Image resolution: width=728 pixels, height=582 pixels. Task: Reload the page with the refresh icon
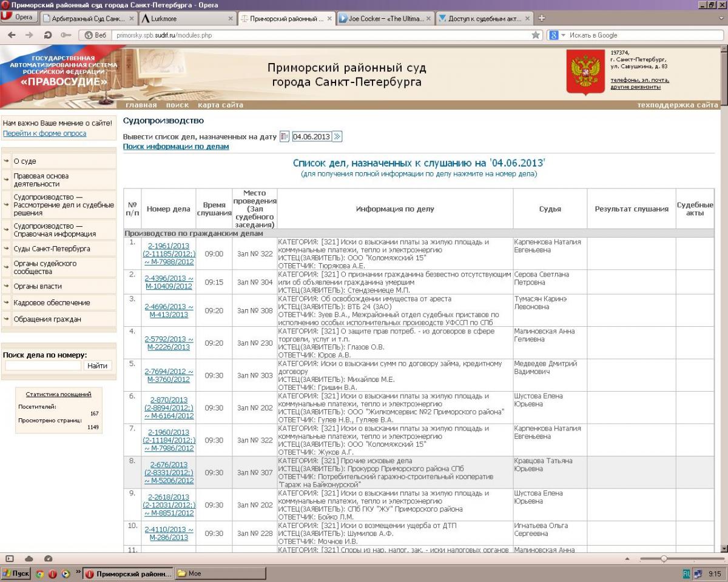48,35
